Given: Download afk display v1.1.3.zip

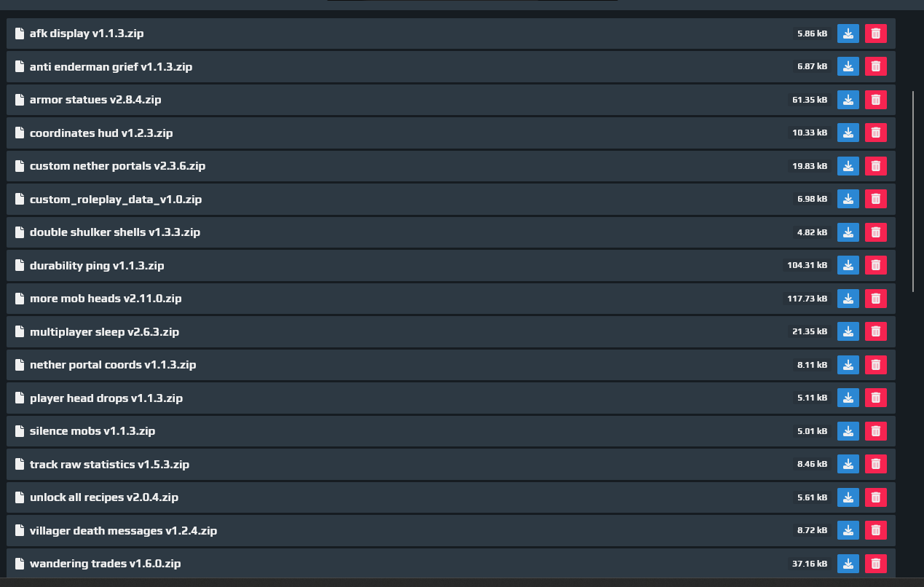Looking at the screenshot, I should pyautogui.click(x=848, y=34).
